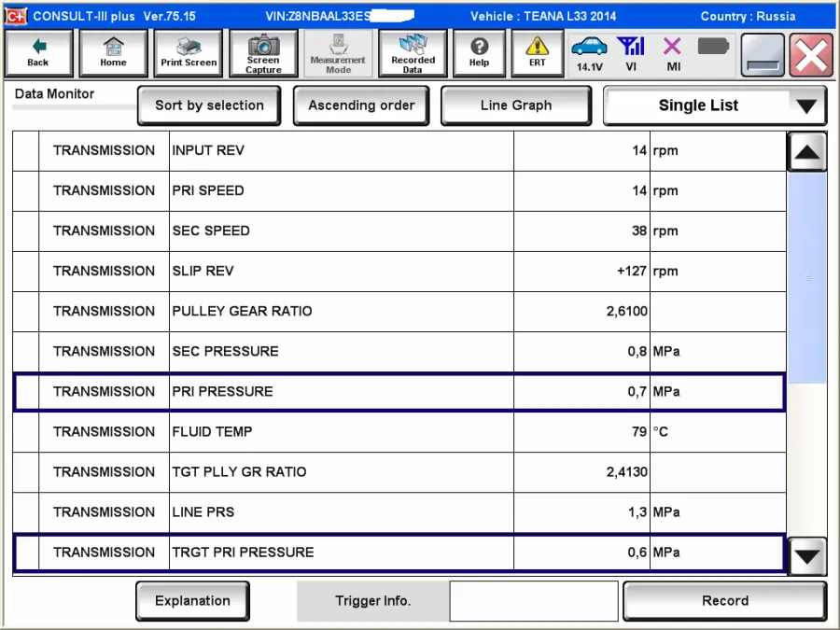Click the Data Monitor label

click(x=55, y=93)
